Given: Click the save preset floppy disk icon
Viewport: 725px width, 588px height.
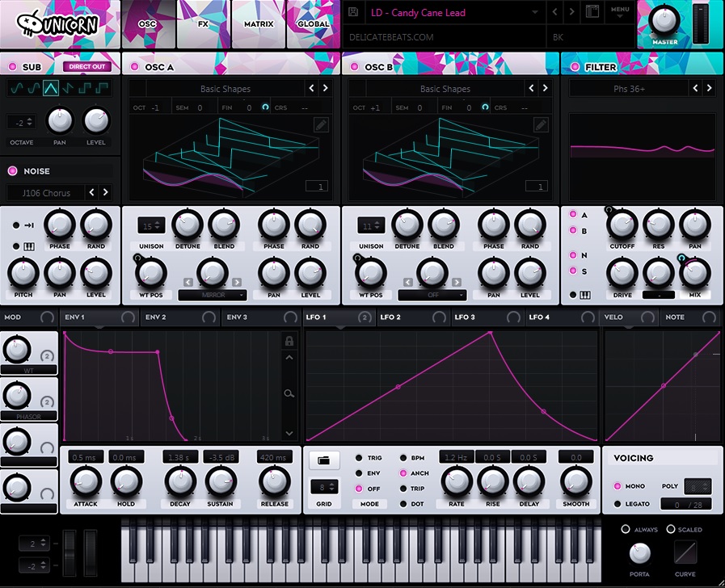Looking at the screenshot, I should (x=354, y=13).
